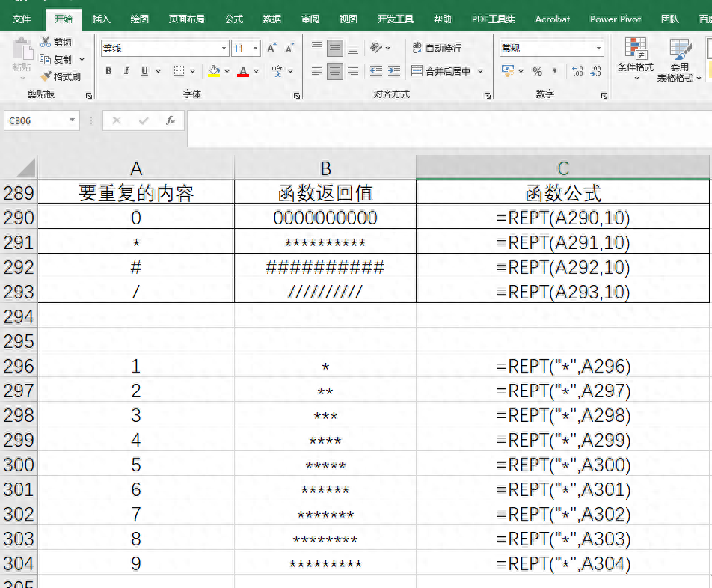Center text horizontally
Image resolution: width=712 pixels, height=588 pixels.
point(335,71)
